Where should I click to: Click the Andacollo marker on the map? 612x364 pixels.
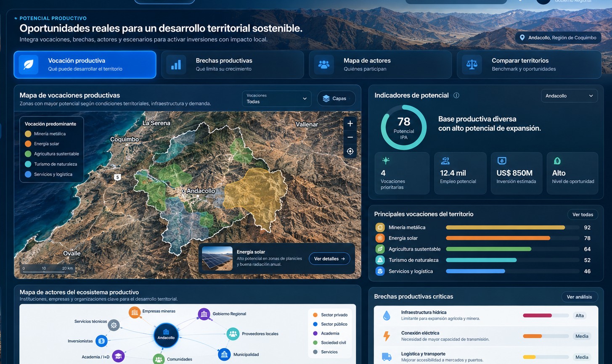(x=183, y=191)
